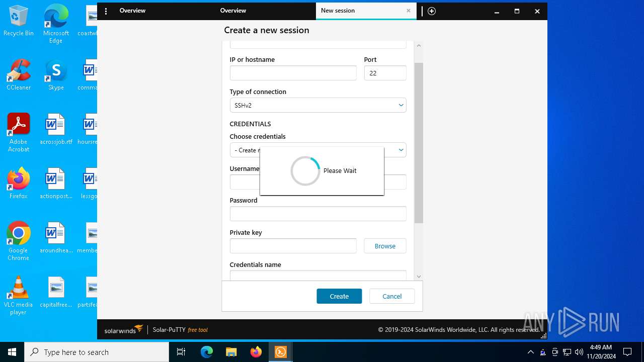
Task: Select aroundhea document on desktop
Action: pyautogui.click(x=56, y=238)
